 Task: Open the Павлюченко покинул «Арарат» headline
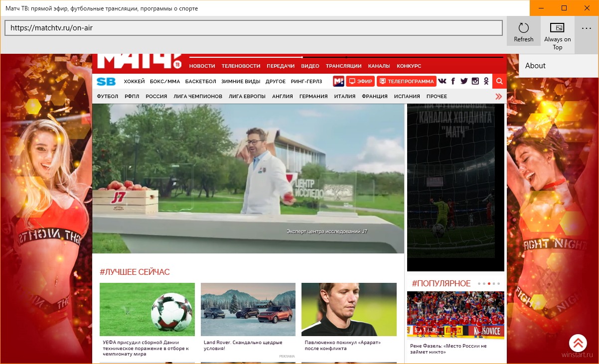343,346
